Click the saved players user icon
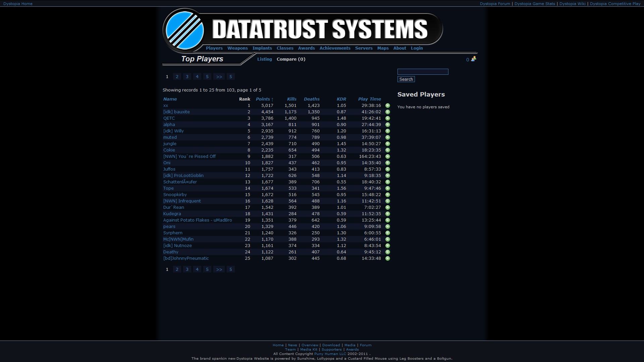This screenshot has height=362, width=644. pos(473,59)
